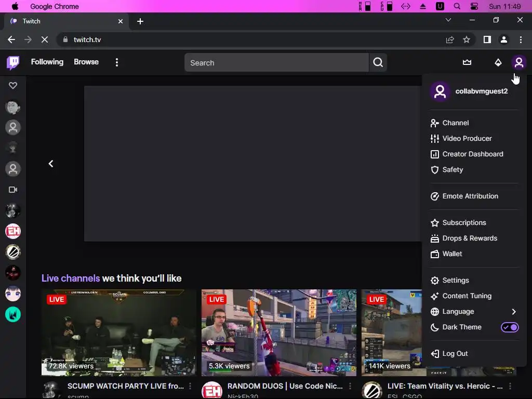Click the twitch.tv address bar
Image resolution: width=532 pixels, height=399 pixels.
point(251,39)
